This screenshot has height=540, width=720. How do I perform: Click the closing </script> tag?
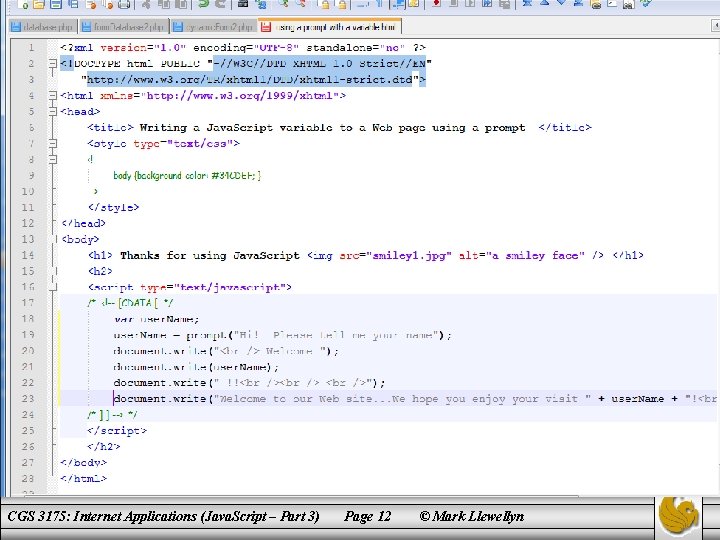[x=117, y=431]
